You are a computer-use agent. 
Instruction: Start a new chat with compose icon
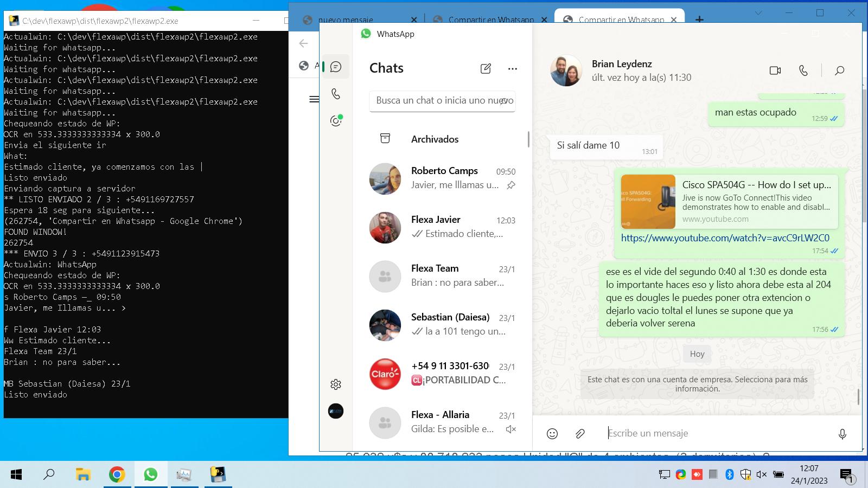[x=486, y=68]
